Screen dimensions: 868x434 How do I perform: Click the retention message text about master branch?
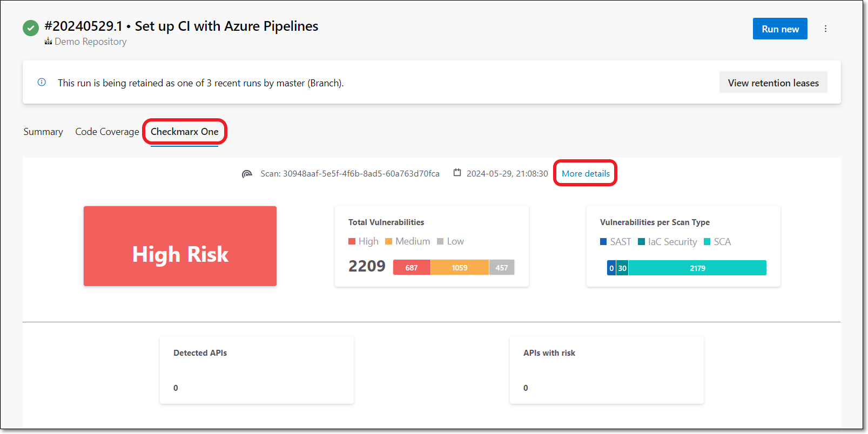(201, 83)
